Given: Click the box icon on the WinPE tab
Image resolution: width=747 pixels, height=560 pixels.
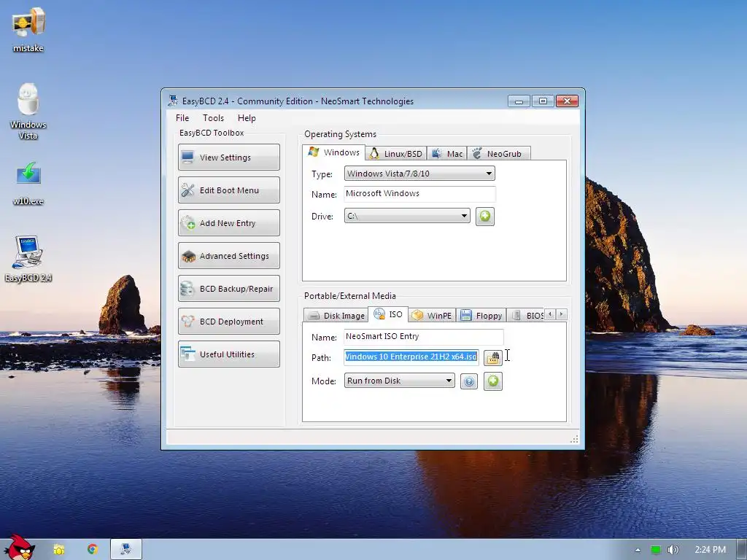Looking at the screenshot, I should point(417,315).
